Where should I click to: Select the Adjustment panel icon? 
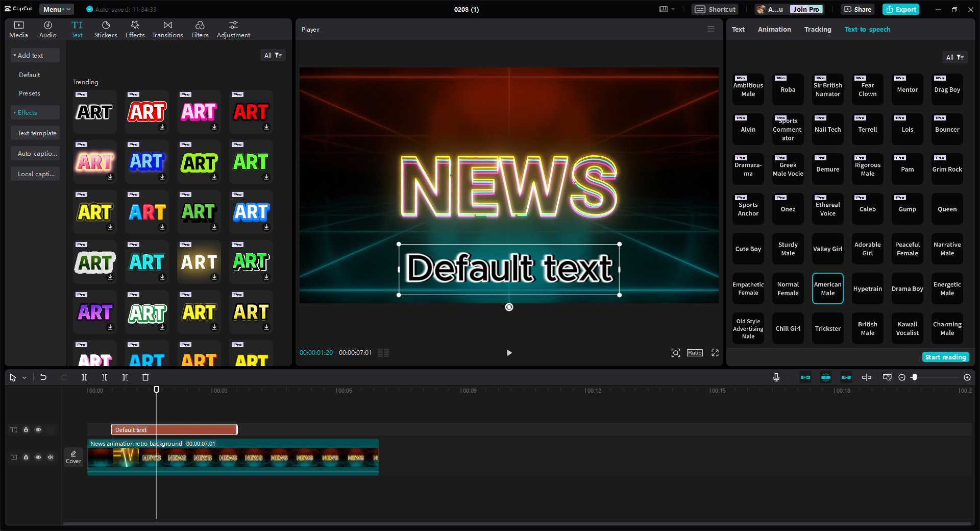coord(233,29)
